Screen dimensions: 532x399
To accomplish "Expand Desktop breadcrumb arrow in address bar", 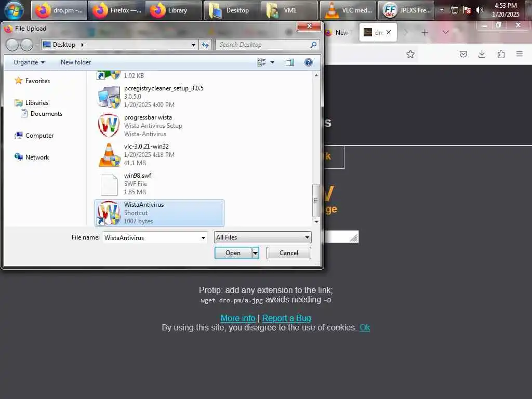I will coord(83,45).
